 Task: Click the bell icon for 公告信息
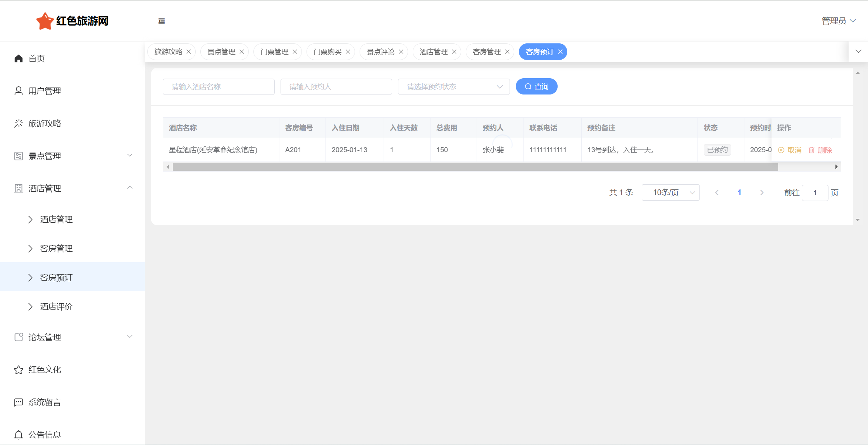(x=19, y=435)
